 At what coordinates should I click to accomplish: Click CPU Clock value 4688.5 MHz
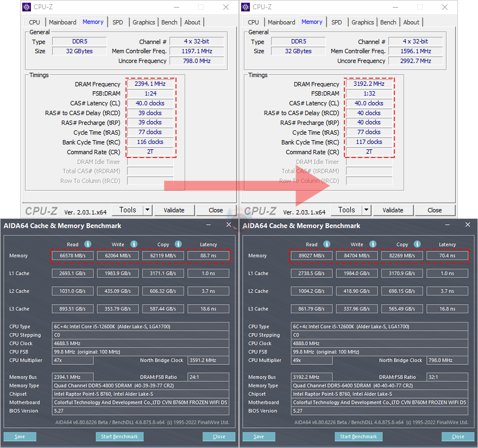click(140, 343)
